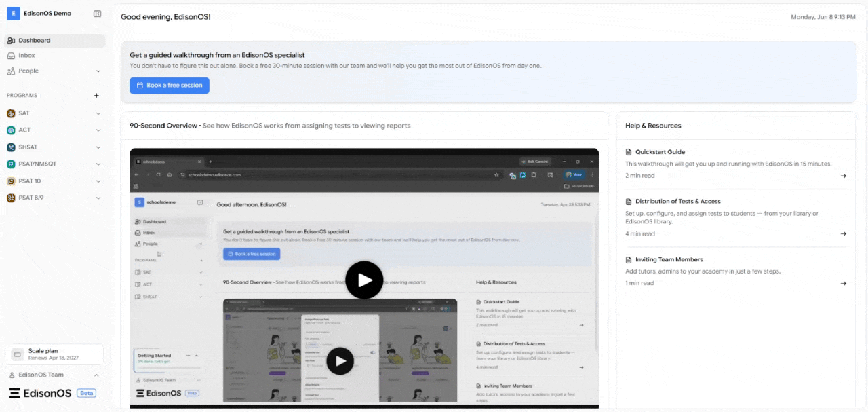Click the Book a free session button

tap(170, 86)
